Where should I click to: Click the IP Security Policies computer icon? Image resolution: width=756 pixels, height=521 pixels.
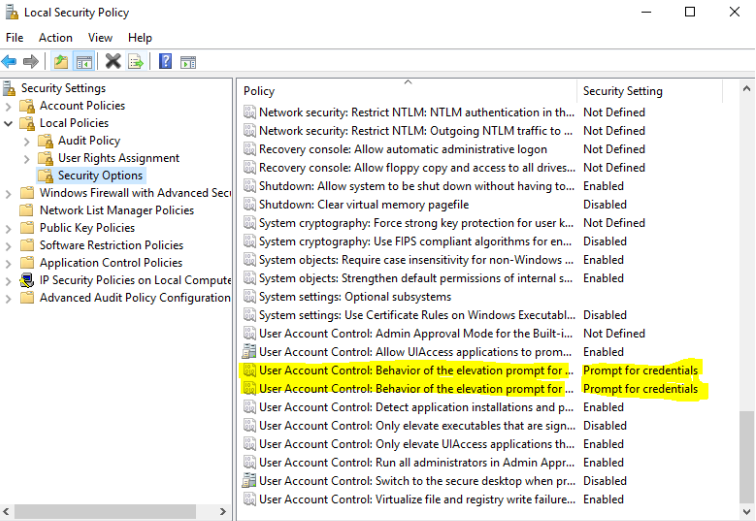(x=27, y=280)
